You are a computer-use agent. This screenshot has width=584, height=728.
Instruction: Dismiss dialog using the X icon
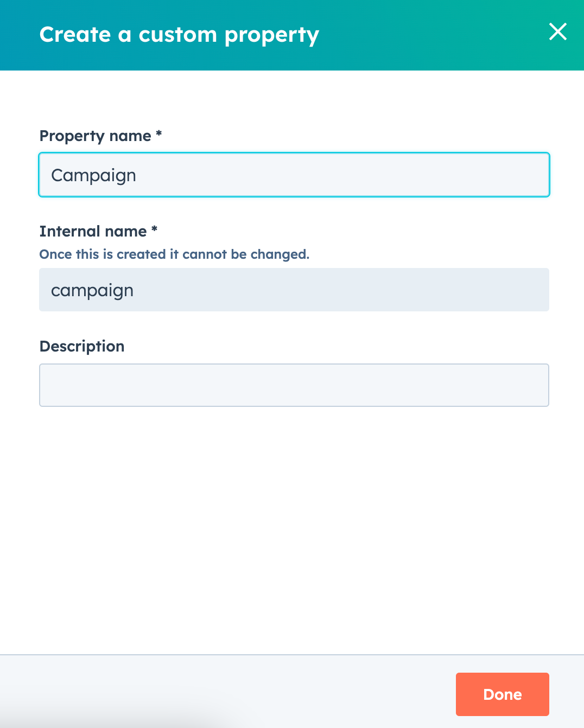pyautogui.click(x=558, y=31)
